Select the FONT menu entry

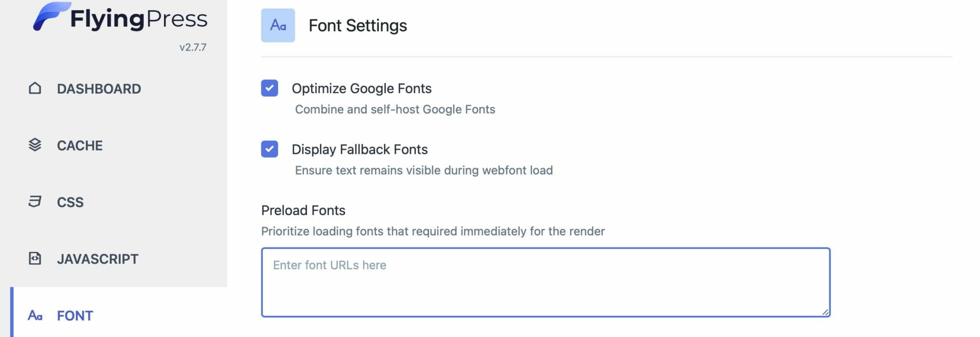[x=75, y=316]
